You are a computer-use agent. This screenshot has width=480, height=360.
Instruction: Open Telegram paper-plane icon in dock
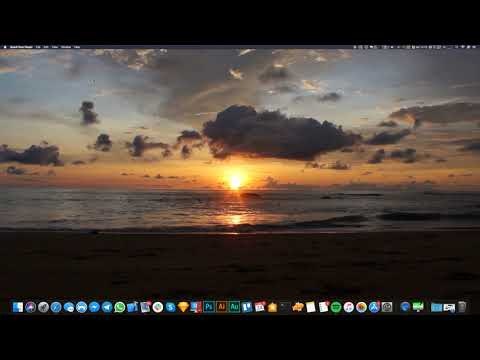(x=107, y=307)
